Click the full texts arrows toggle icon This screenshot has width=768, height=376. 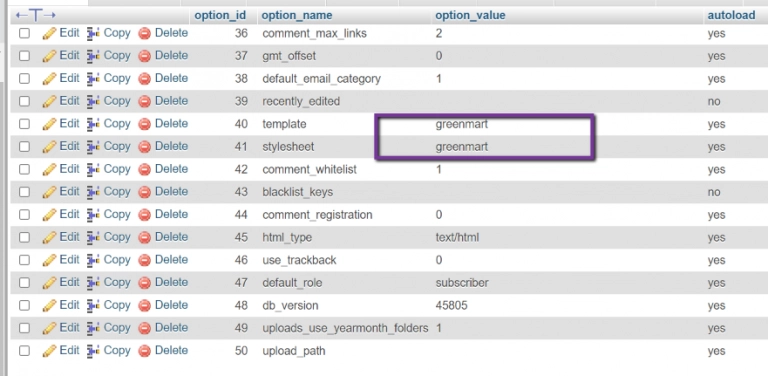(x=36, y=15)
